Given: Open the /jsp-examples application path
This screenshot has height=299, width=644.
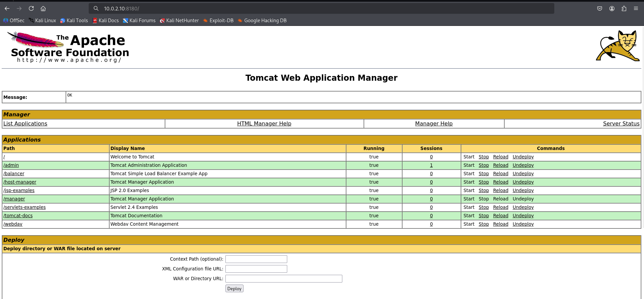Looking at the screenshot, I should (x=19, y=190).
